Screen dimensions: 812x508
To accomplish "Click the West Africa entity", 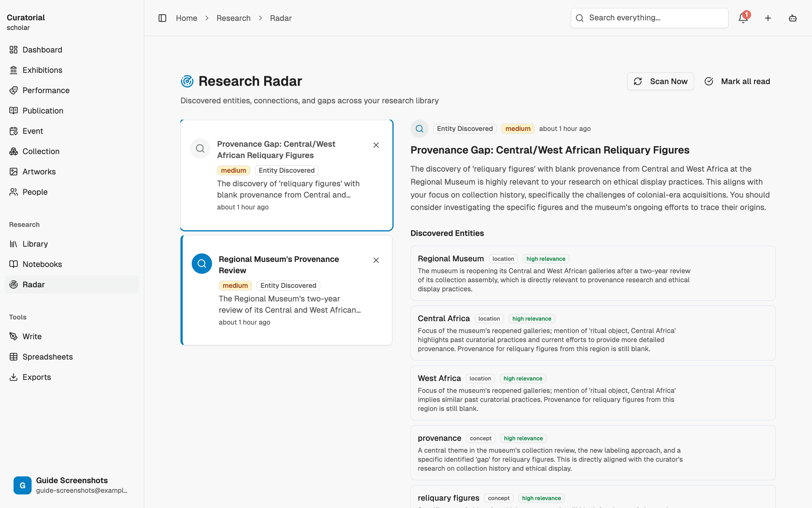I will pos(593,393).
